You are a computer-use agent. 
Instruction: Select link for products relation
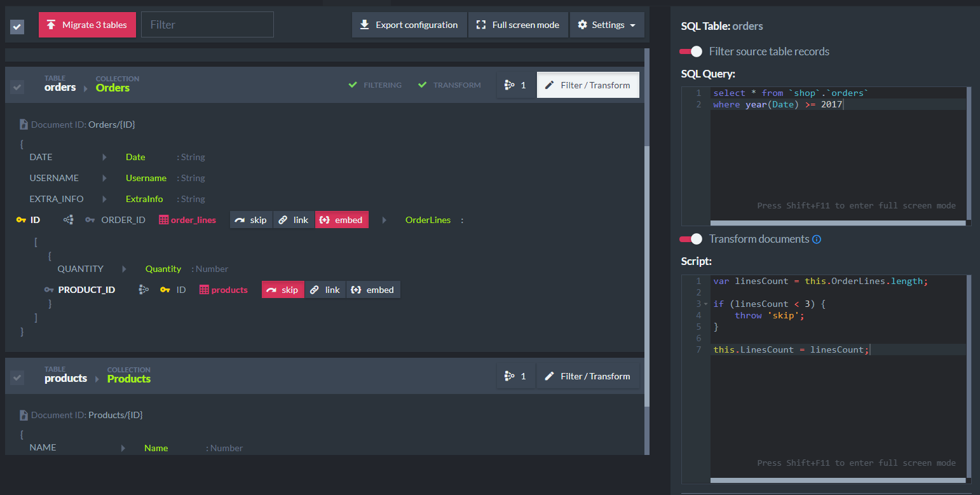(325, 290)
